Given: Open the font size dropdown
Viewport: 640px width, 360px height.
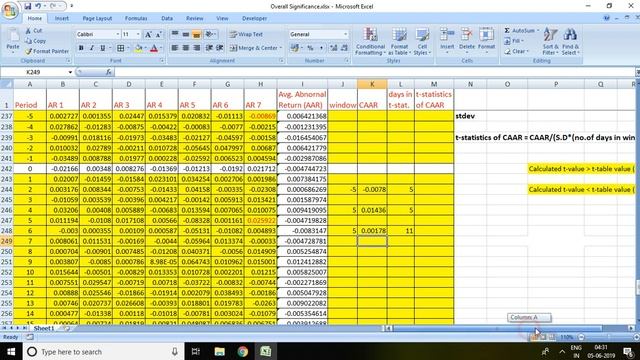Looking at the screenshot, I should pos(138,34).
